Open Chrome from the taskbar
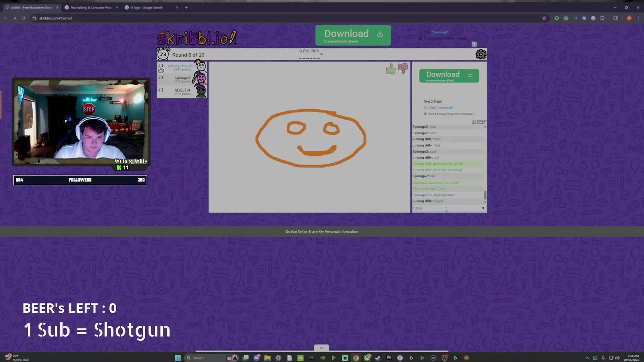The image size is (644, 362). (x=356, y=358)
